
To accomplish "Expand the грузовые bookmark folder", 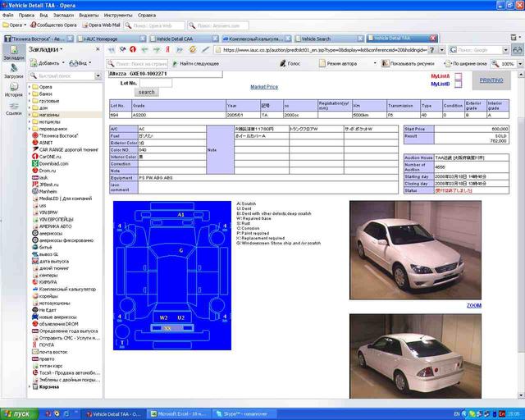I will 30,101.
